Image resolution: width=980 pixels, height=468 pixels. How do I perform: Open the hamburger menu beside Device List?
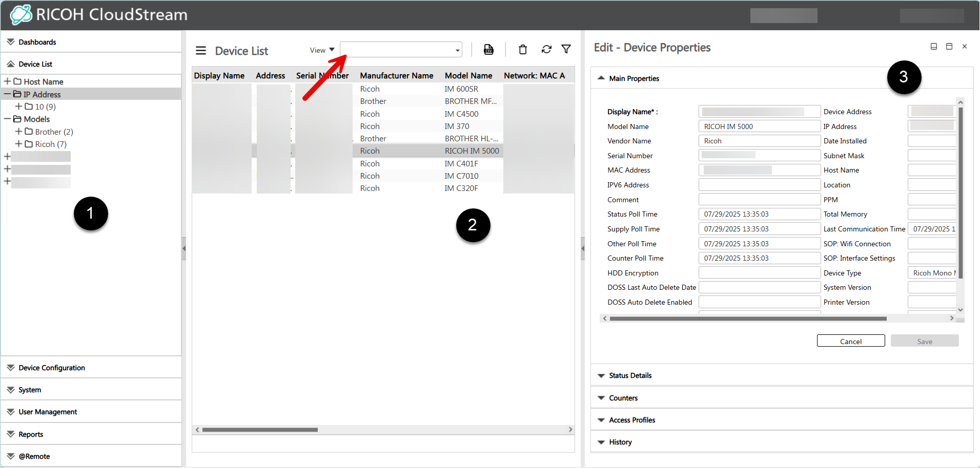point(201,51)
